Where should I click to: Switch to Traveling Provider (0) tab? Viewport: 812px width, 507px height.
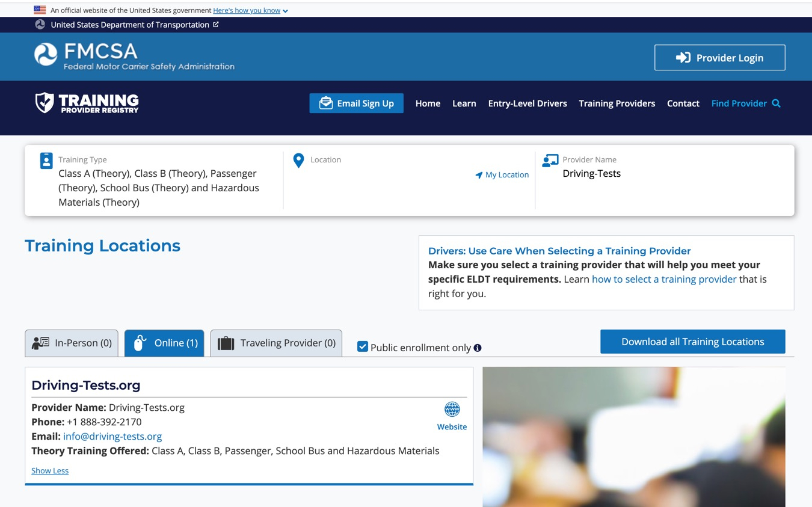[276, 343]
